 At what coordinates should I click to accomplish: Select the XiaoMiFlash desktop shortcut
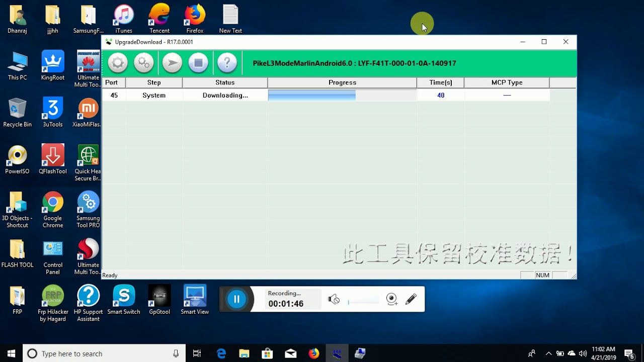coord(88,113)
